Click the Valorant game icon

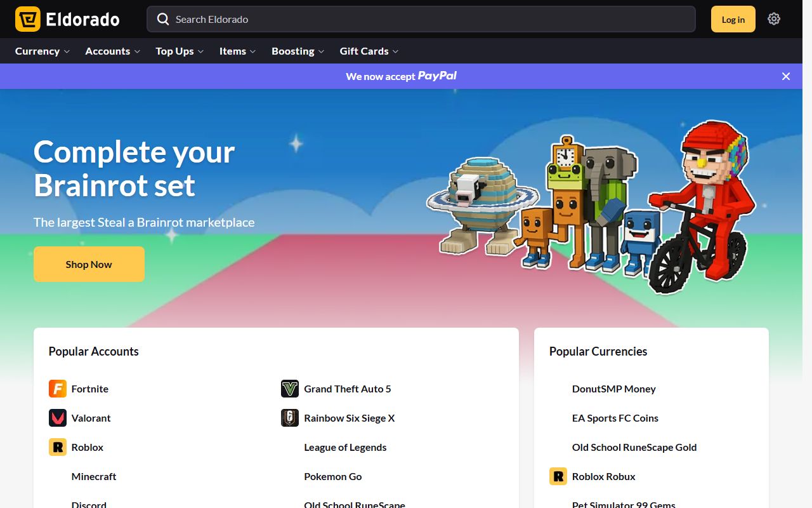[x=58, y=418]
